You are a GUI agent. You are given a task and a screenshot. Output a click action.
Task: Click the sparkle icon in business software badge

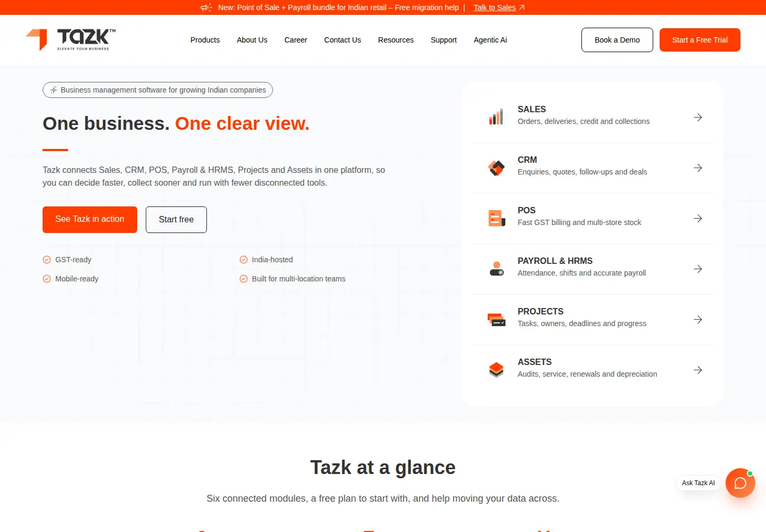coord(54,90)
